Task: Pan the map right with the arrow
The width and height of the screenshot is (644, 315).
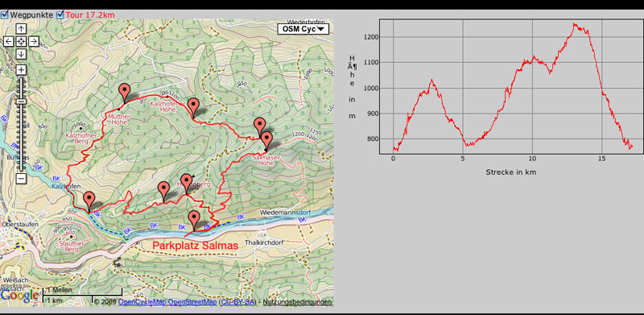Action: click(x=34, y=41)
